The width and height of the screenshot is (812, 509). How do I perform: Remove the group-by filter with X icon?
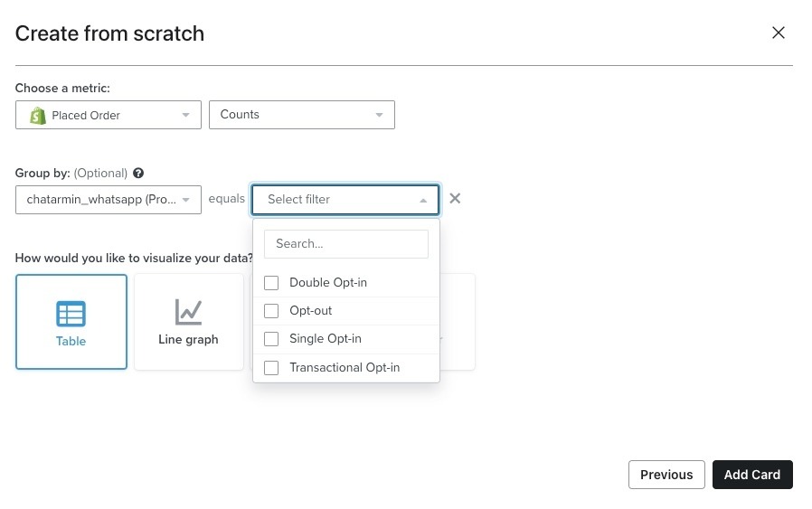tap(455, 199)
